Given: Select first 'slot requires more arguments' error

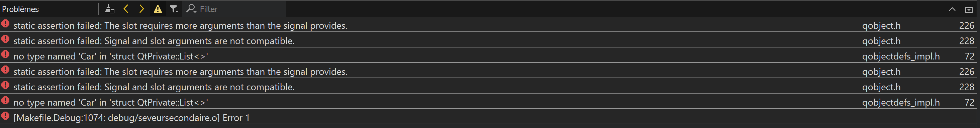Looking at the screenshot, I should (x=490, y=25).
